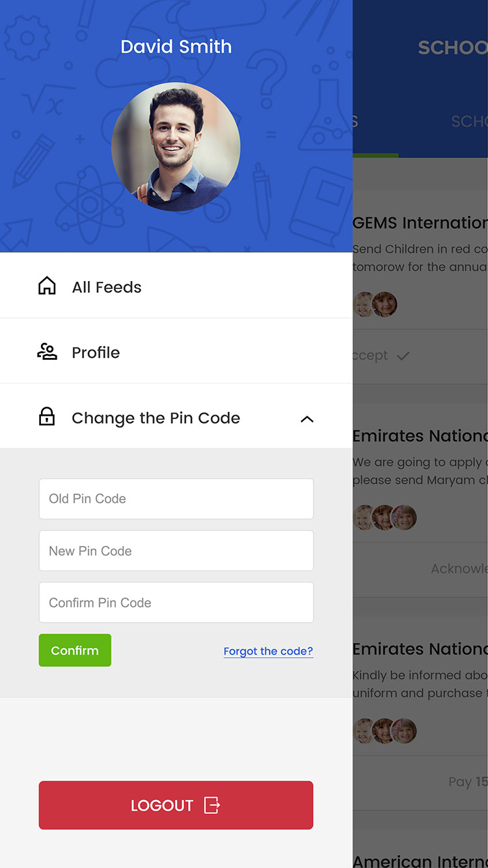488x868 pixels.
Task: Open the Profile menu item
Action: (176, 351)
